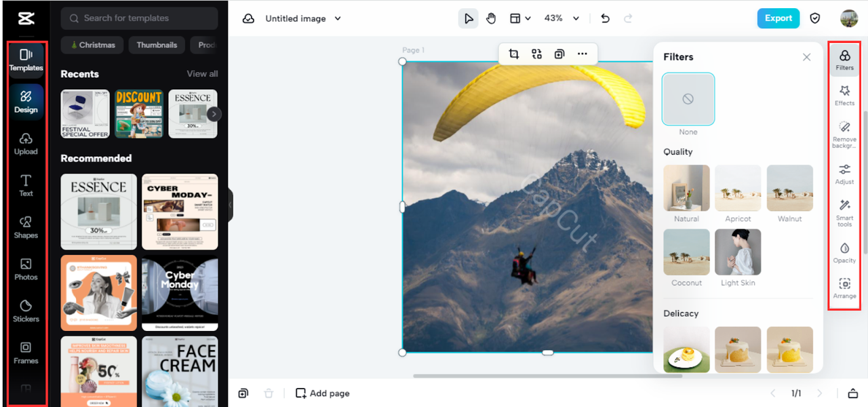Open the Adjust tool
The width and height of the screenshot is (868, 407).
844,174
